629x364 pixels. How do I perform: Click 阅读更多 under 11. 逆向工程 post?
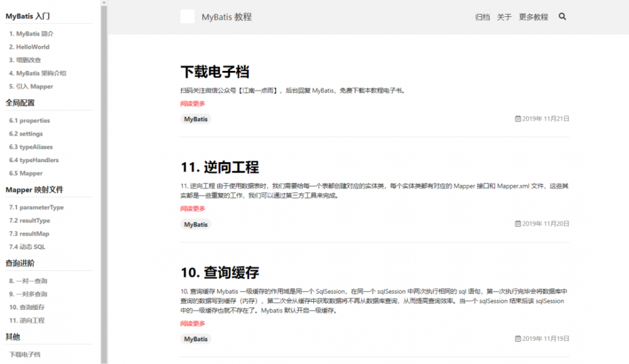[x=193, y=209]
